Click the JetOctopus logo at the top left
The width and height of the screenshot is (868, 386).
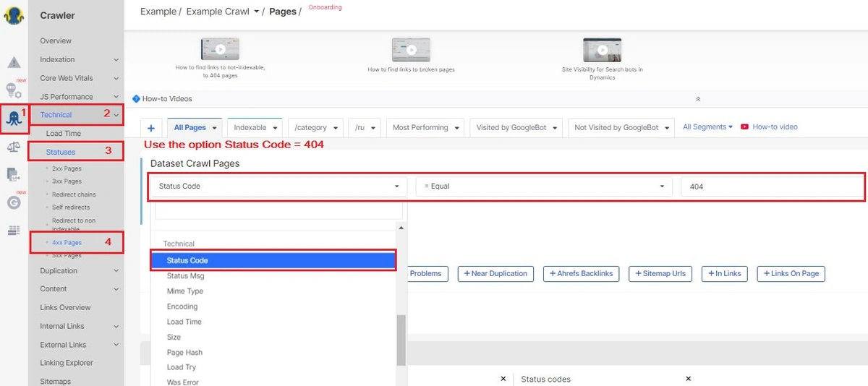pos(14,15)
